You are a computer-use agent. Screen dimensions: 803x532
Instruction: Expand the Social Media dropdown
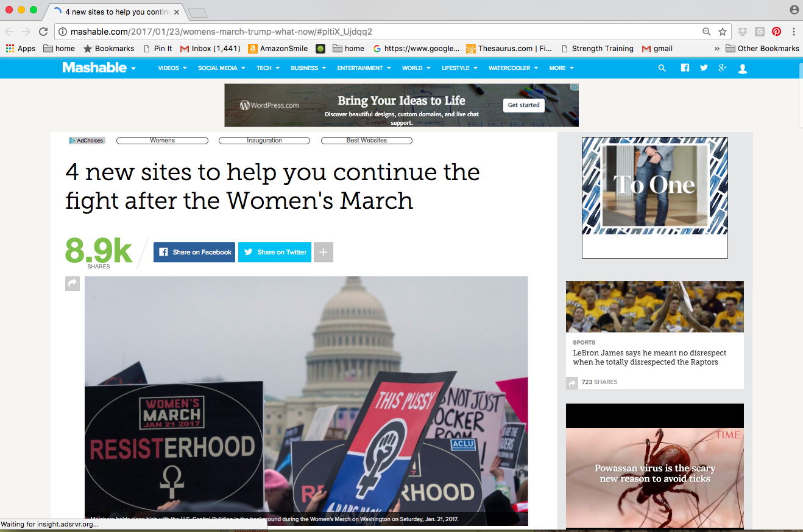[x=221, y=68]
